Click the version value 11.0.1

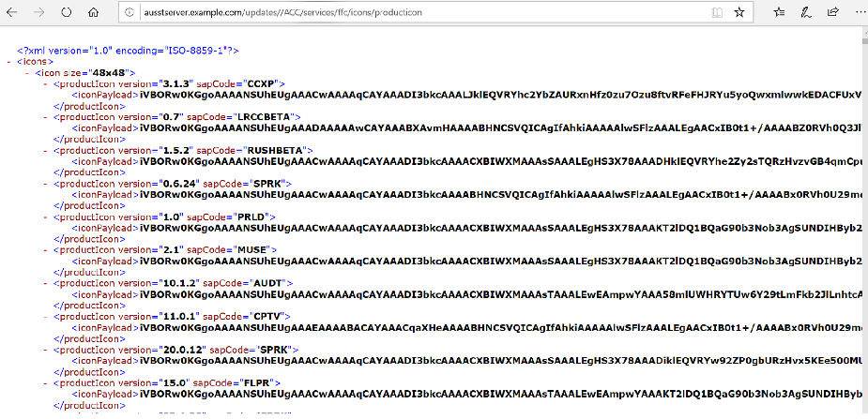pyautogui.click(x=177, y=317)
